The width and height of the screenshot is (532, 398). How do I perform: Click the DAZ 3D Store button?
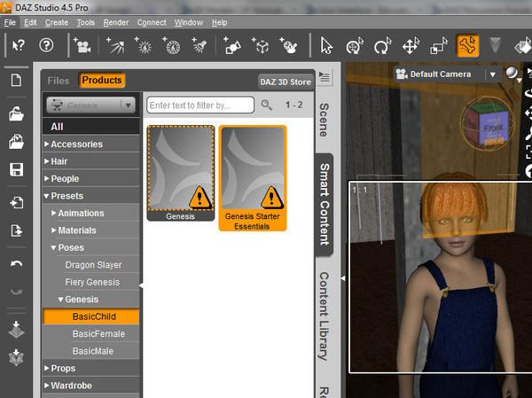coord(286,82)
